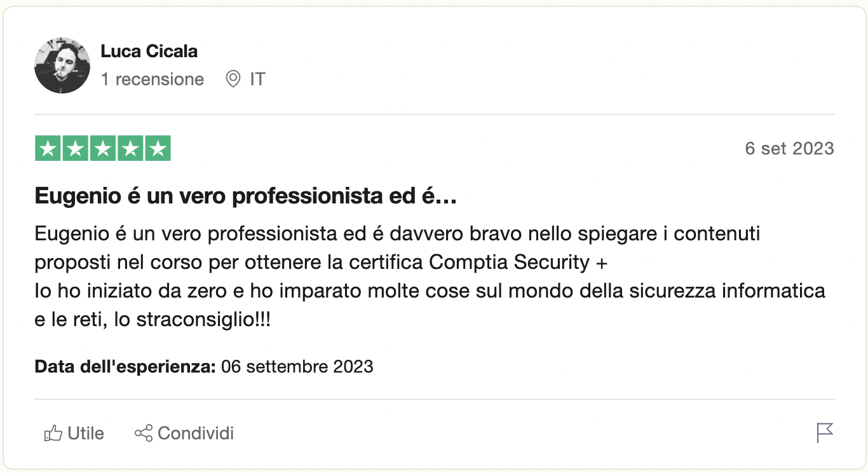
Task: Click the second green rating star
Action: (75, 149)
